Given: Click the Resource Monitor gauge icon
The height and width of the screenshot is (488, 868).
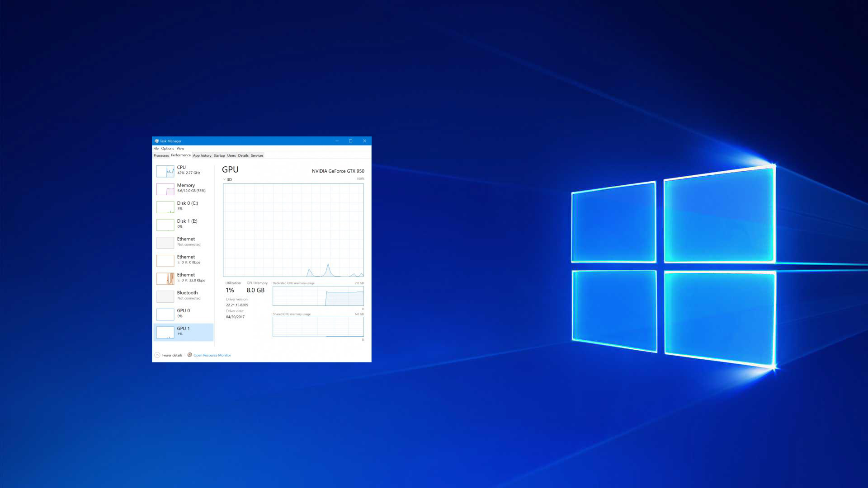Looking at the screenshot, I should (190, 355).
